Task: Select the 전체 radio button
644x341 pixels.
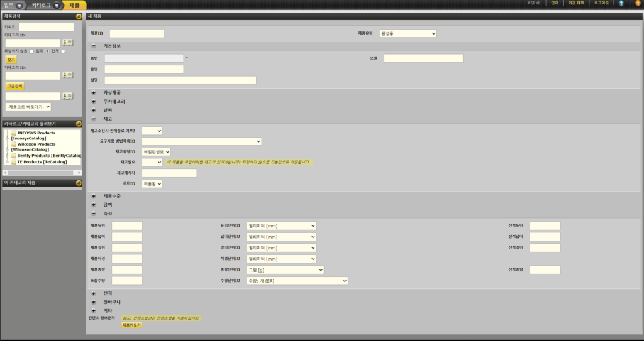Action: pyautogui.click(x=63, y=51)
